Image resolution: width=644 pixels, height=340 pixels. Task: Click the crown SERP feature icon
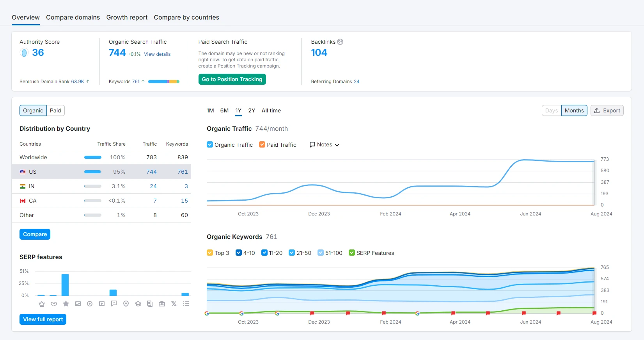tap(42, 304)
